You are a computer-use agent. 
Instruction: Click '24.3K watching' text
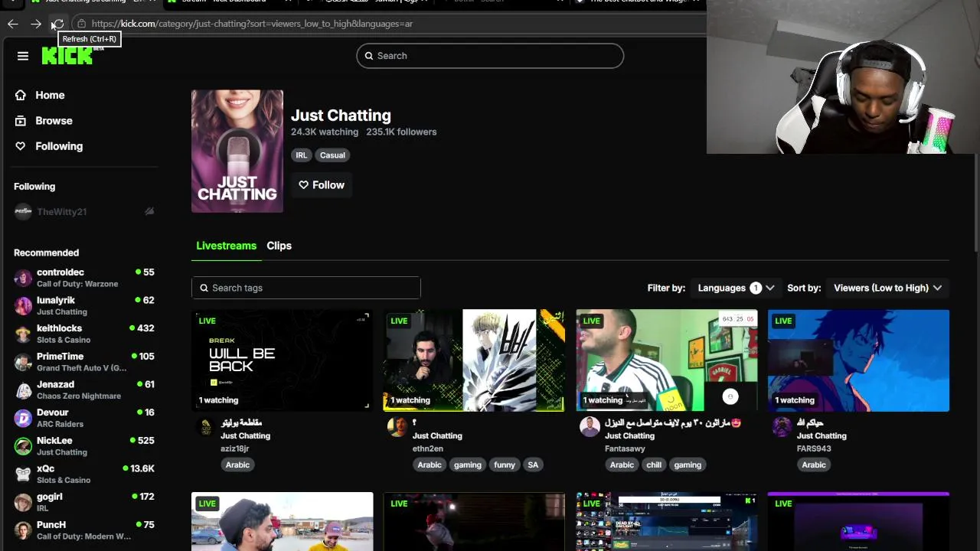[x=325, y=132]
